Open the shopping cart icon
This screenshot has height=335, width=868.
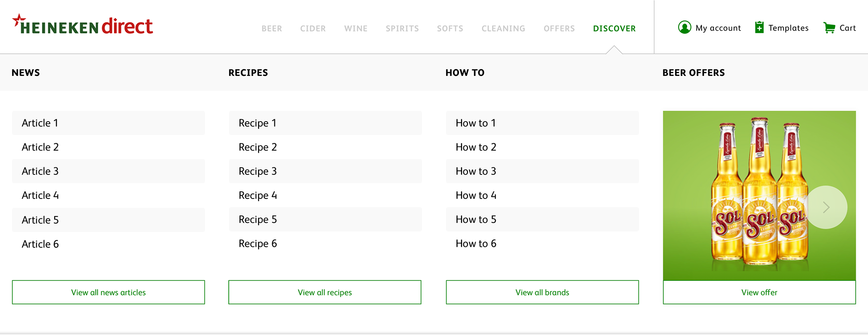click(x=829, y=28)
